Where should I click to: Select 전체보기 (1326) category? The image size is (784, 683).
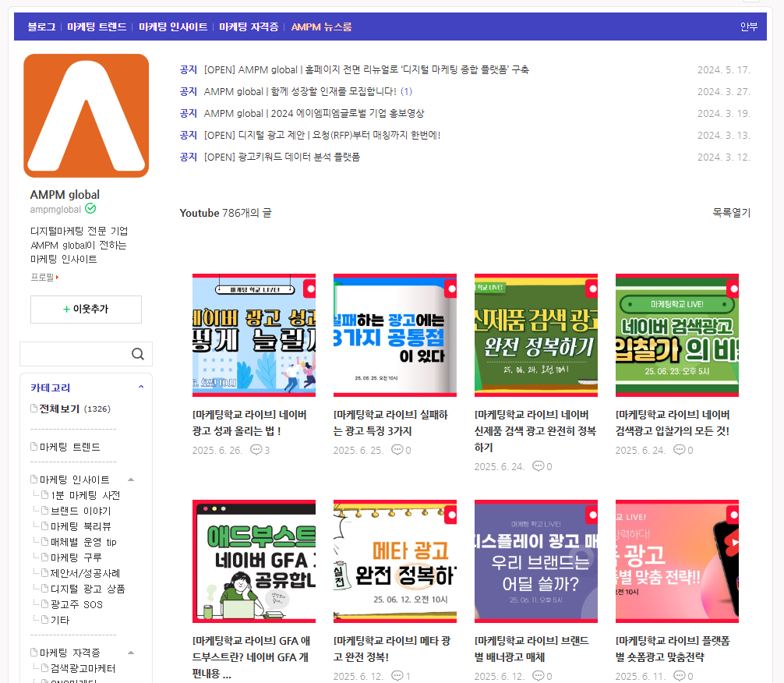(75, 409)
